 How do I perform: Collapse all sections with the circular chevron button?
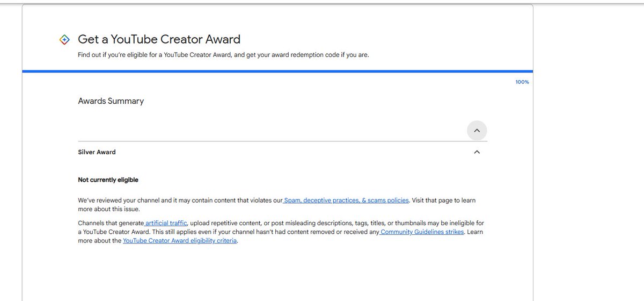[477, 130]
